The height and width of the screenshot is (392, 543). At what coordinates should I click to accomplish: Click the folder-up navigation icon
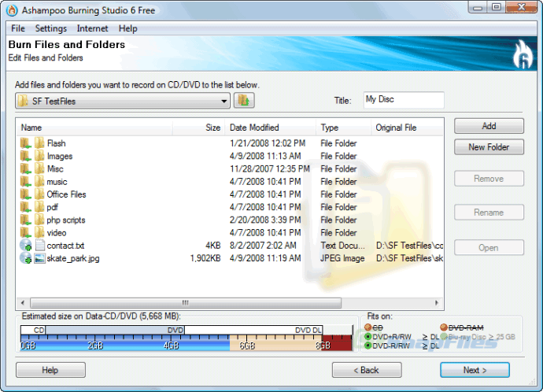pos(244,101)
